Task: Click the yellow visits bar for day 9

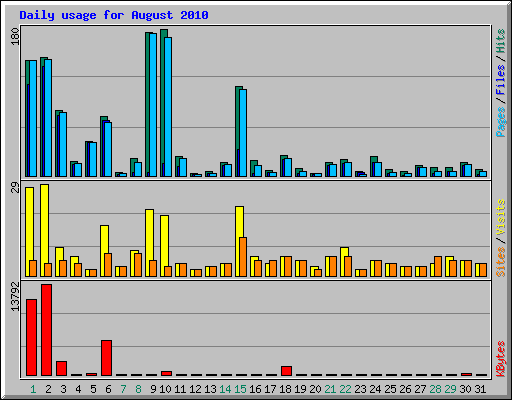Action: tap(149, 243)
